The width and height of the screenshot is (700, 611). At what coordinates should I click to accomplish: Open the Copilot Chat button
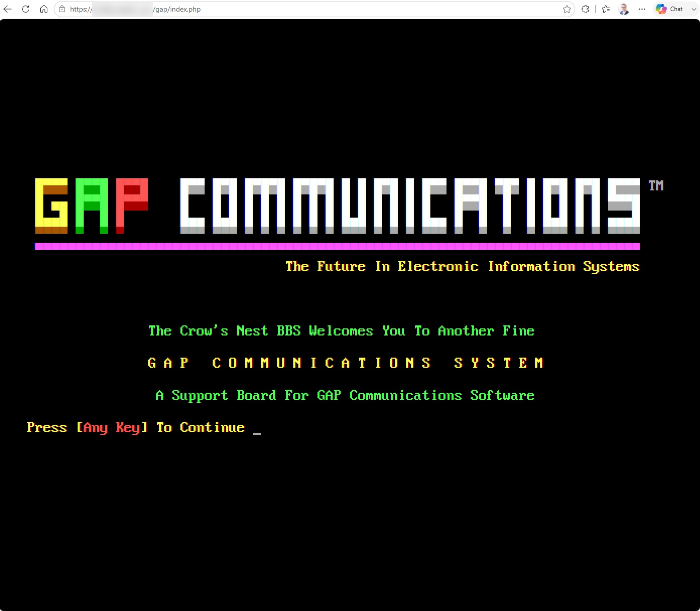(x=669, y=9)
